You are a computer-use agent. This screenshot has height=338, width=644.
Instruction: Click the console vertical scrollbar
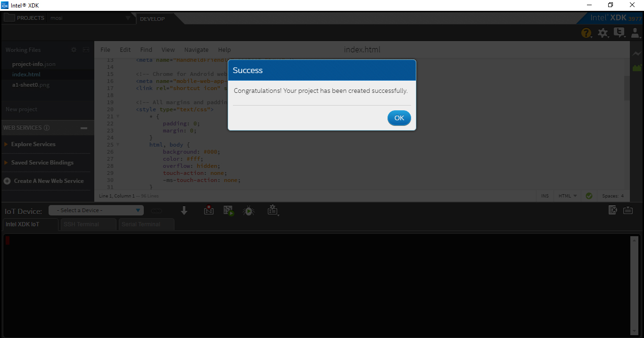coord(634,285)
